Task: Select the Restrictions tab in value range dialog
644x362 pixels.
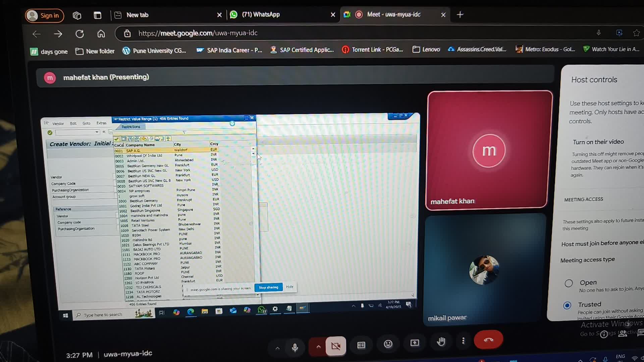Action: [x=131, y=127]
